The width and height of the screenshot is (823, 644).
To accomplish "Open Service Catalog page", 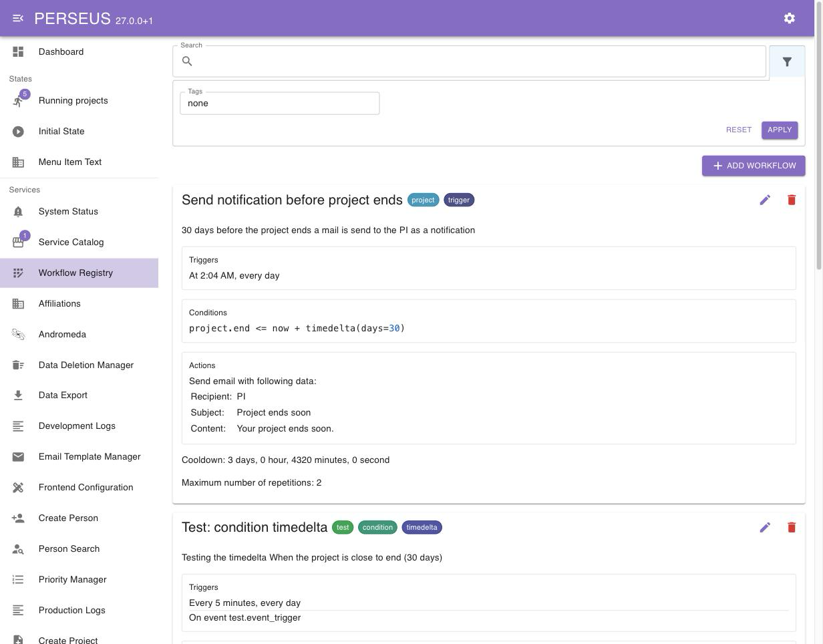I will pyautogui.click(x=79, y=243).
